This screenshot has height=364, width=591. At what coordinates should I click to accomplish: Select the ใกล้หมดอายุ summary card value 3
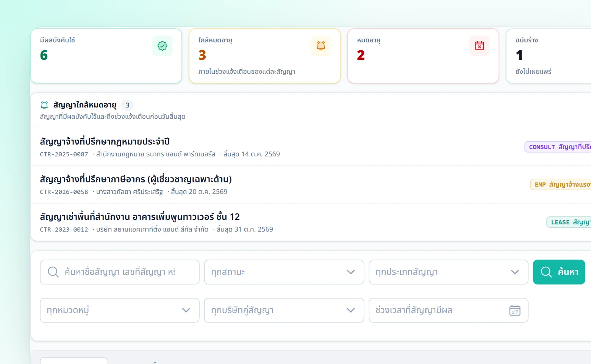[x=202, y=55]
